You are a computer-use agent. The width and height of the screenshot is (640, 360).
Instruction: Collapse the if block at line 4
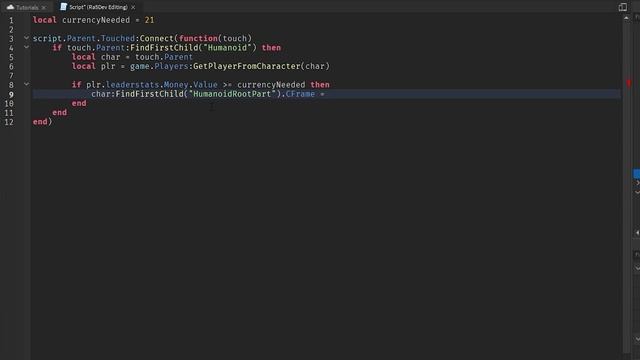[26, 47]
